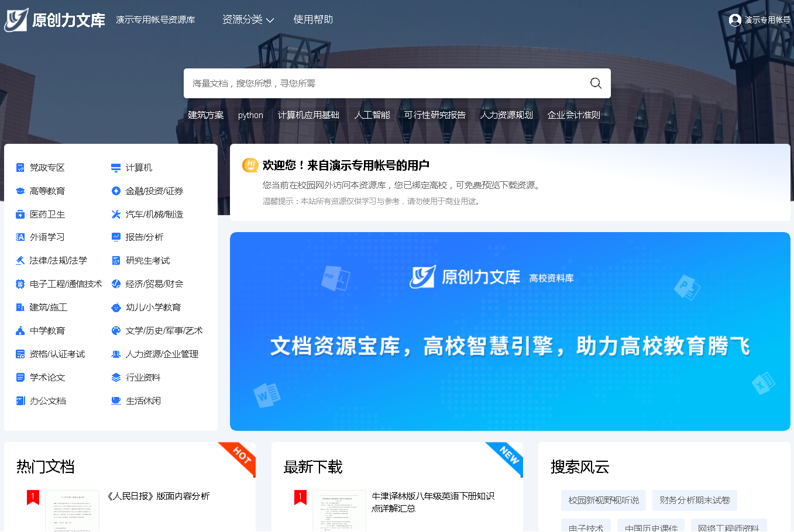Click the 法律/法规/法学 gavel icon
794x532 pixels.
click(20, 261)
